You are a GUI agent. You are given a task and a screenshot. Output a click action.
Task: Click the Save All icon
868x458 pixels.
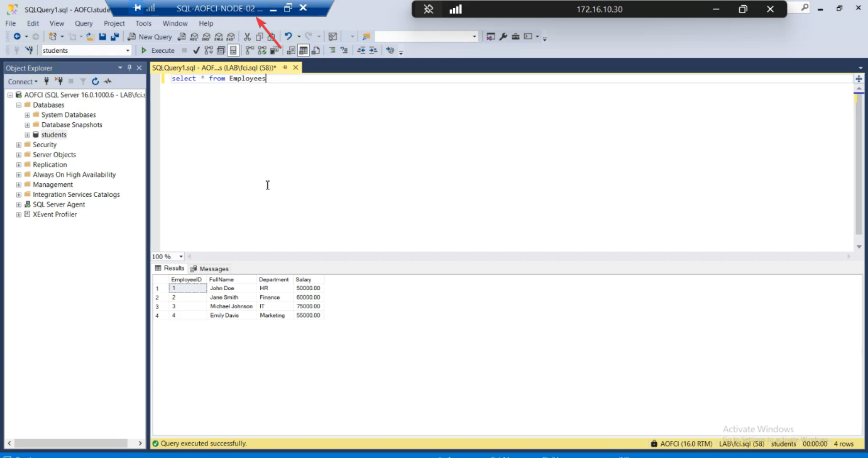point(114,36)
